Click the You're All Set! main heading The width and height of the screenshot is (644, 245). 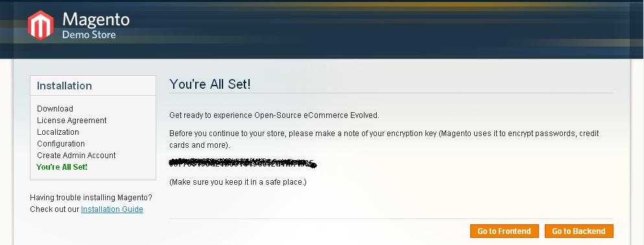point(210,84)
